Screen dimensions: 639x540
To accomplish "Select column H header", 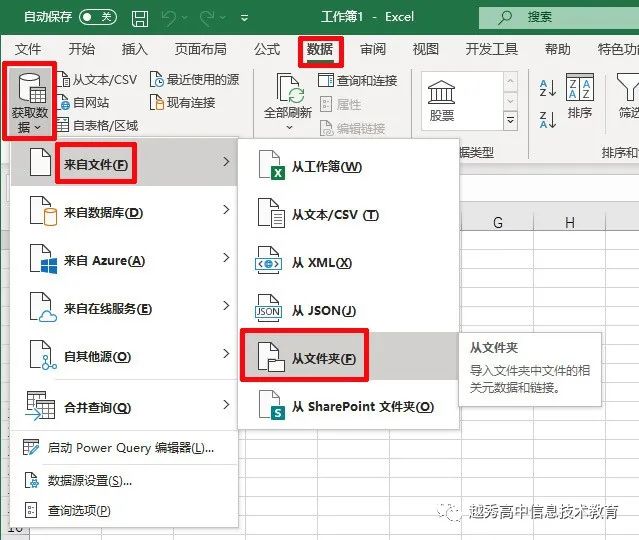I will (570, 223).
